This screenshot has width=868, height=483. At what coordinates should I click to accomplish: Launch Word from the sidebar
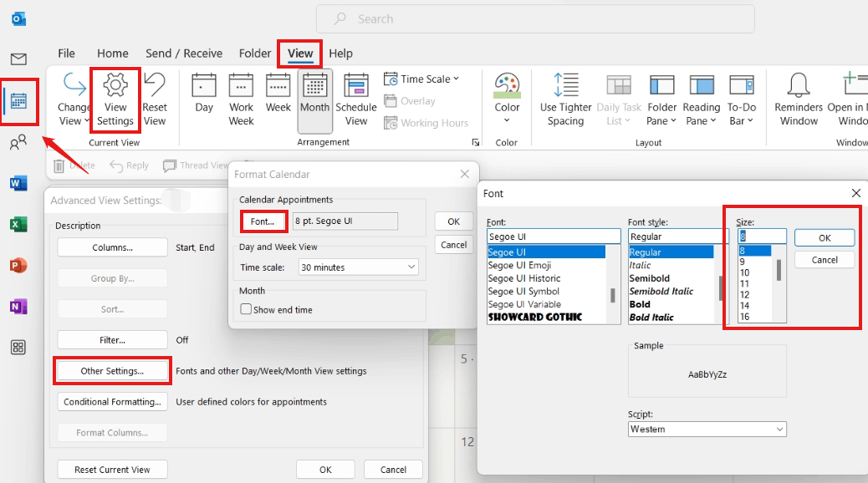(18, 183)
